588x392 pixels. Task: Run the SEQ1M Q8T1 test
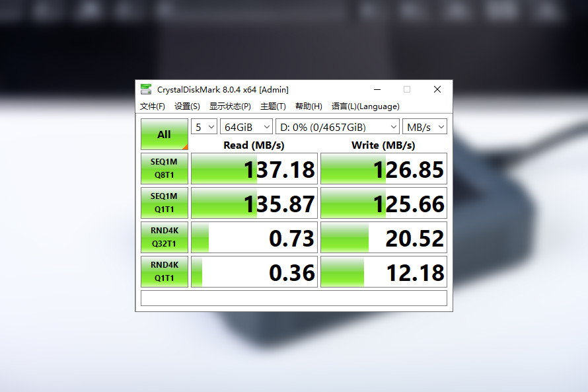[x=165, y=169]
